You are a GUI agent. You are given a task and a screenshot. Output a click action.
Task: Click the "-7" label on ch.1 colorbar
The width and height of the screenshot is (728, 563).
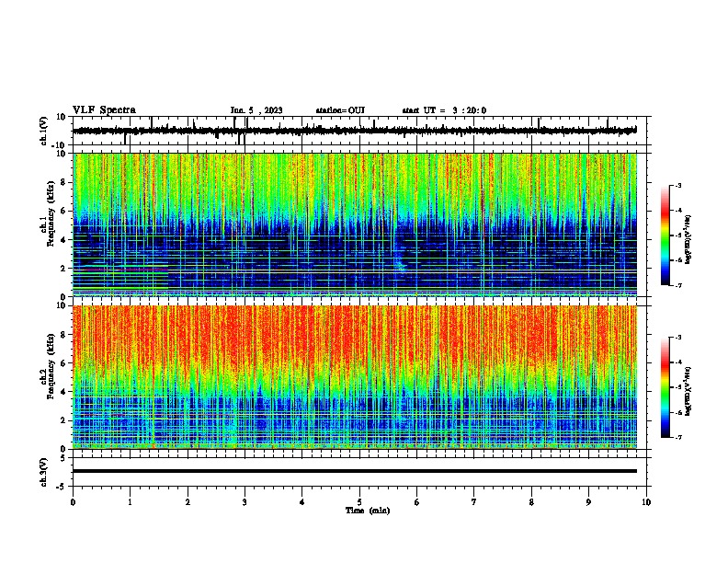point(677,285)
